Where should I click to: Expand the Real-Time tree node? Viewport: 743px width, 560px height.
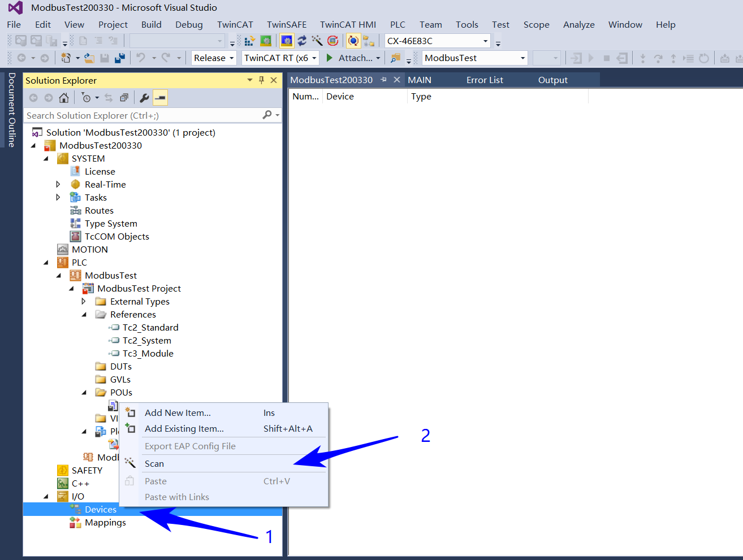(x=58, y=184)
